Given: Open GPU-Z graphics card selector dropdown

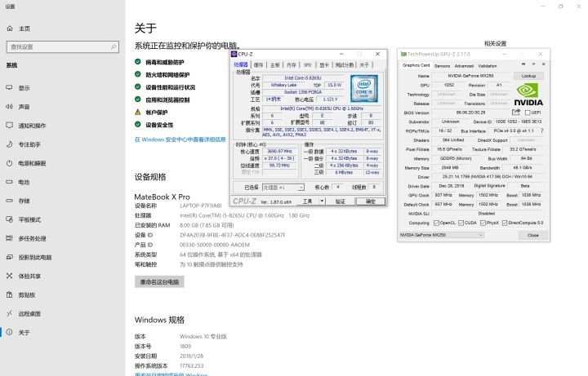Looking at the screenshot, I should coord(441,235).
